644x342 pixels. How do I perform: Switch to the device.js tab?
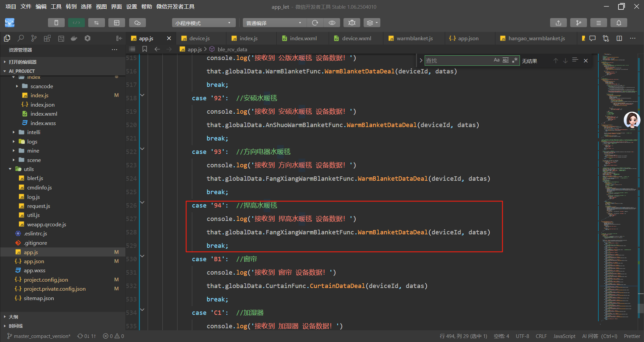pos(200,38)
